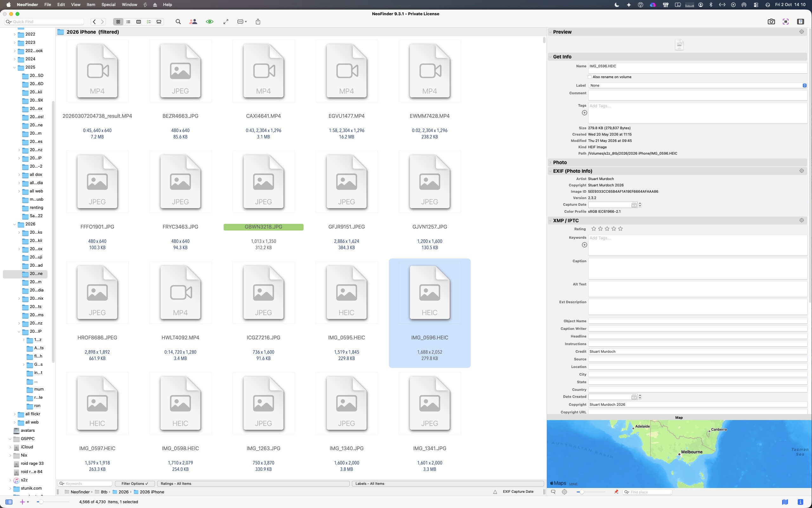
Task: Expand the iCloud catalog in sidebar
Action: pos(10,447)
